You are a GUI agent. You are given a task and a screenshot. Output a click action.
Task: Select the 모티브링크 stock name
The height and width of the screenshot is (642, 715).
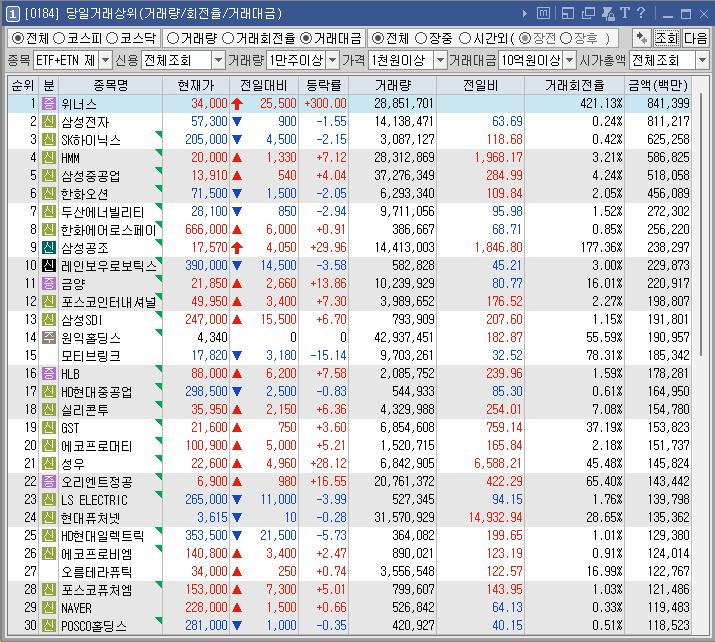click(x=91, y=356)
